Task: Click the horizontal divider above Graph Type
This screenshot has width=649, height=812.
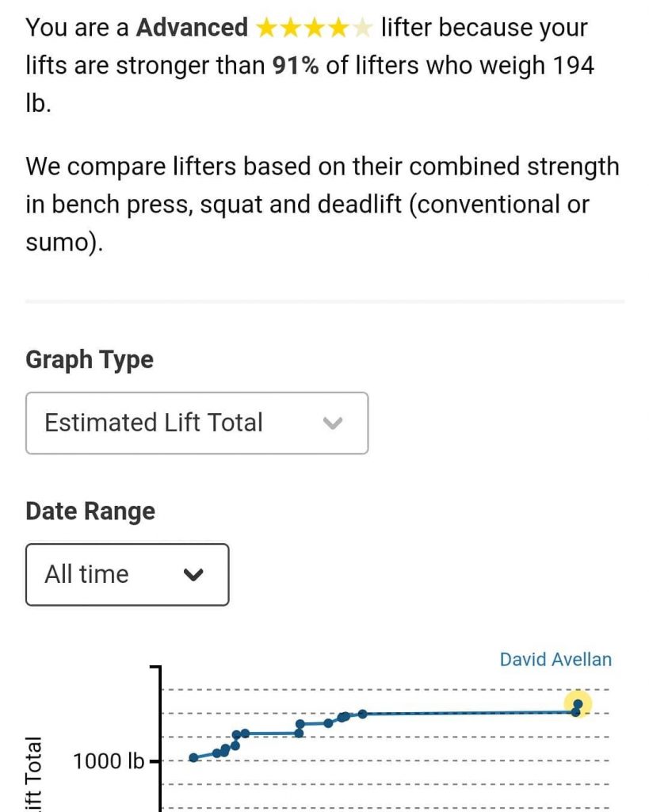Action: pos(325,302)
